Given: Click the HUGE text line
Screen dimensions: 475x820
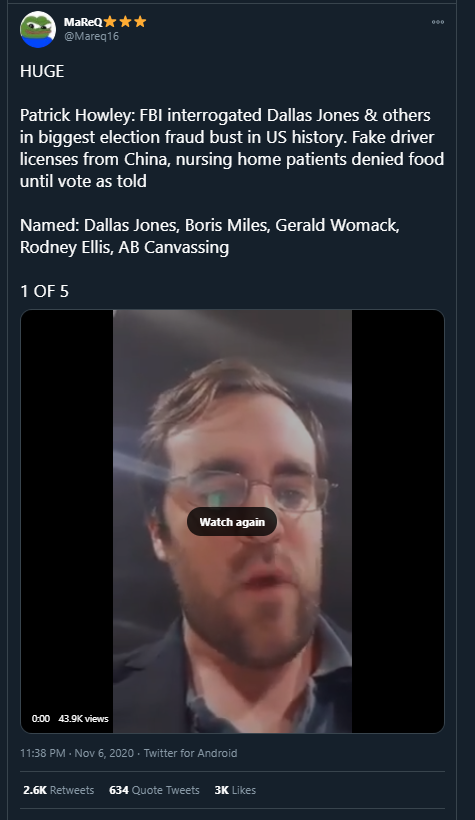Looking at the screenshot, I should click(42, 71).
